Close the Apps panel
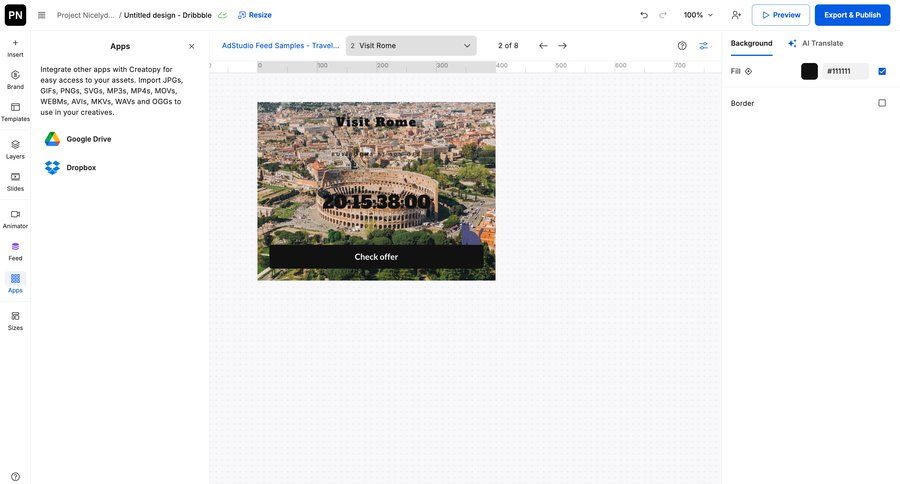The height and width of the screenshot is (484, 900). tap(192, 46)
